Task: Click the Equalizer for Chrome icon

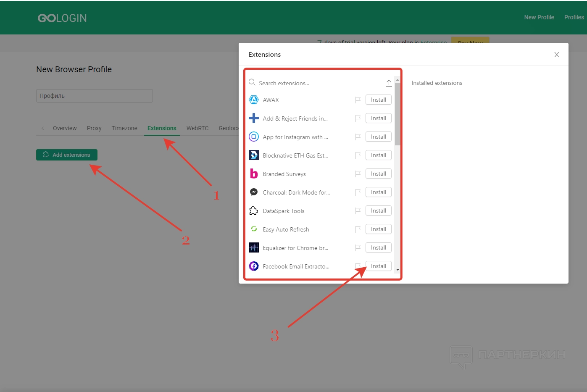Action: pos(254,248)
